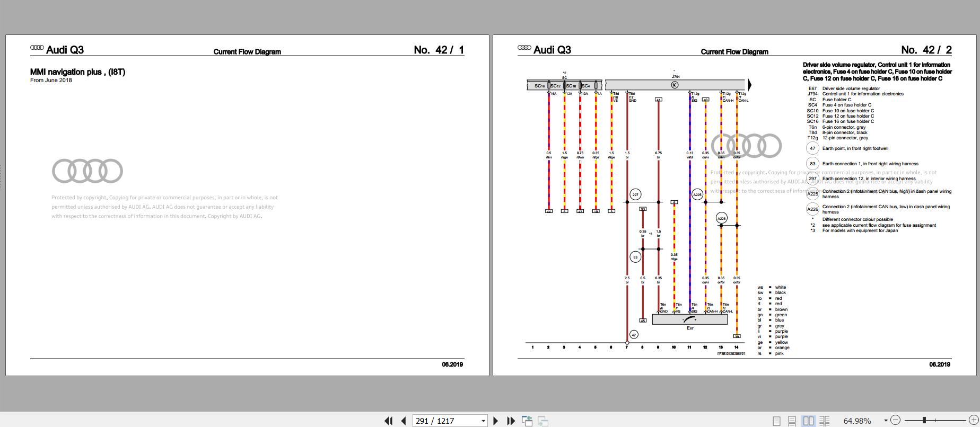Select two-page facing view
The image size is (980, 427).
click(x=808, y=421)
